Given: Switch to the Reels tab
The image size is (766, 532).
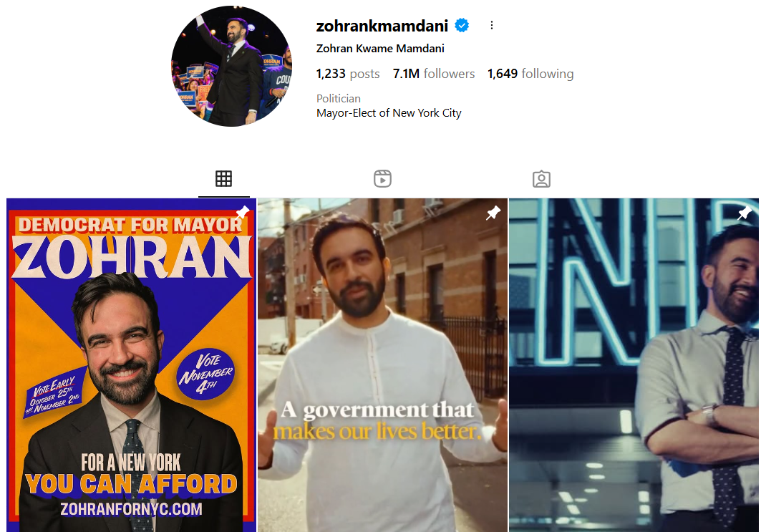Looking at the screenshot, I should [x=382, y=179].
